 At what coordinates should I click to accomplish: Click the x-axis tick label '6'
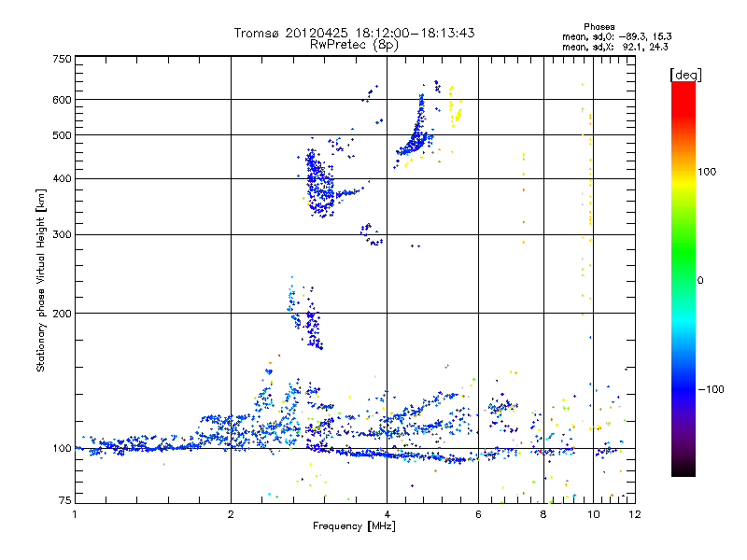(x=478, y=514)
